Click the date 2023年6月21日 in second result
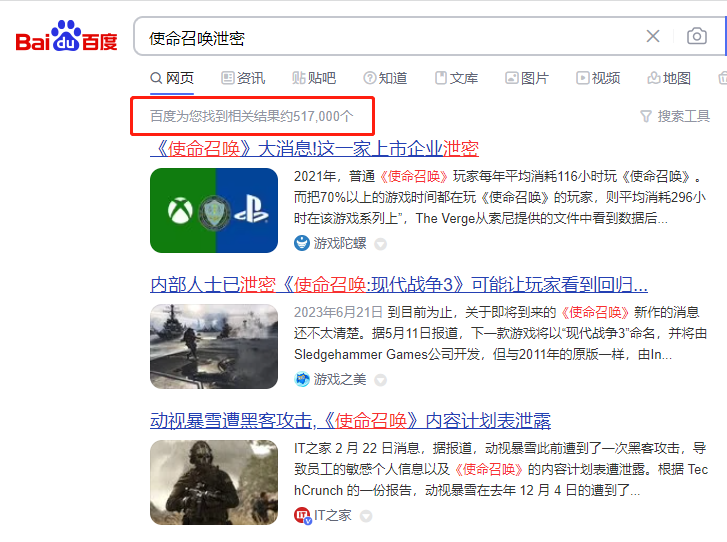Viewport: 727px width, 542px height. pos(338,312)
